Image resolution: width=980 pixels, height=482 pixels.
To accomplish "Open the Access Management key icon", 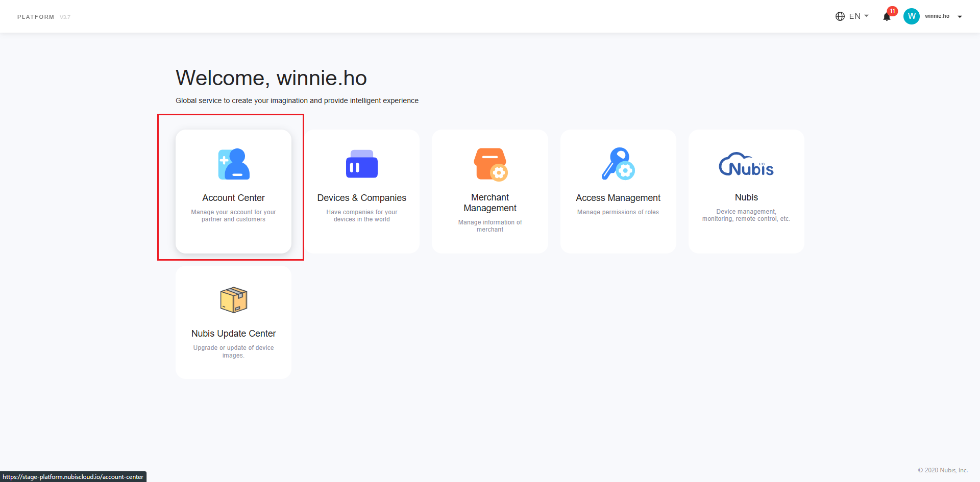I will point(618,164).
